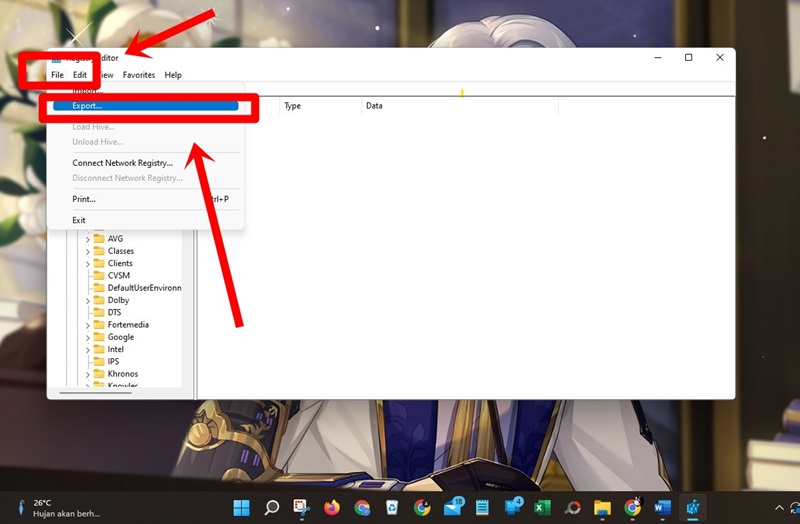Expand the Google registry key
This screenshot has width=800, height=524.
pos(87,337)
